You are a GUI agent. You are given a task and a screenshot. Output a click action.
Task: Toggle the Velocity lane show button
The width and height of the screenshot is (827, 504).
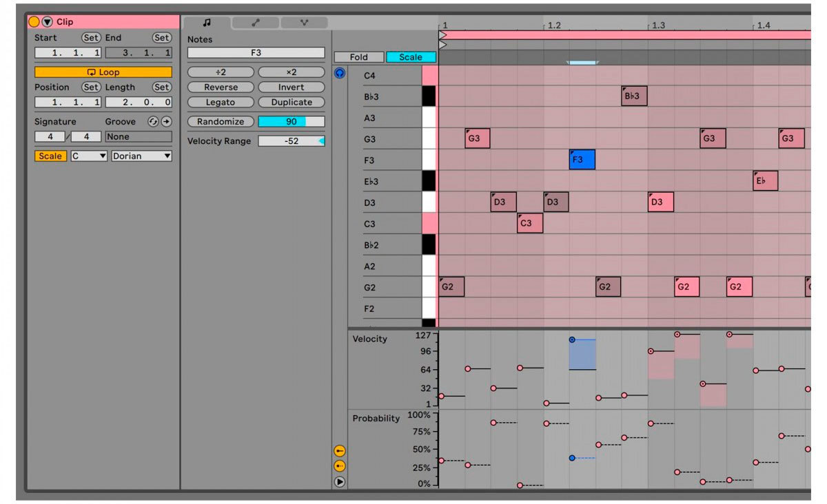(339, 451)
